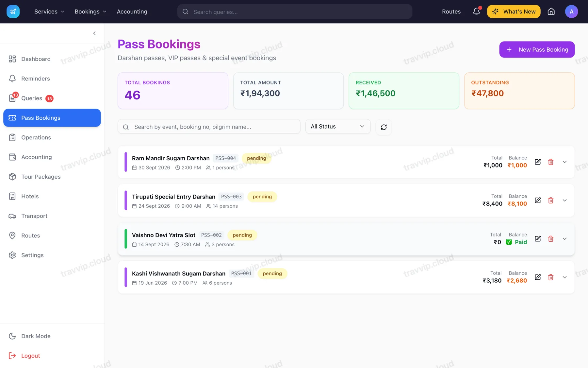Open Tour Packages sidebar label
The image size is (588, 368).
click(41, 177)
